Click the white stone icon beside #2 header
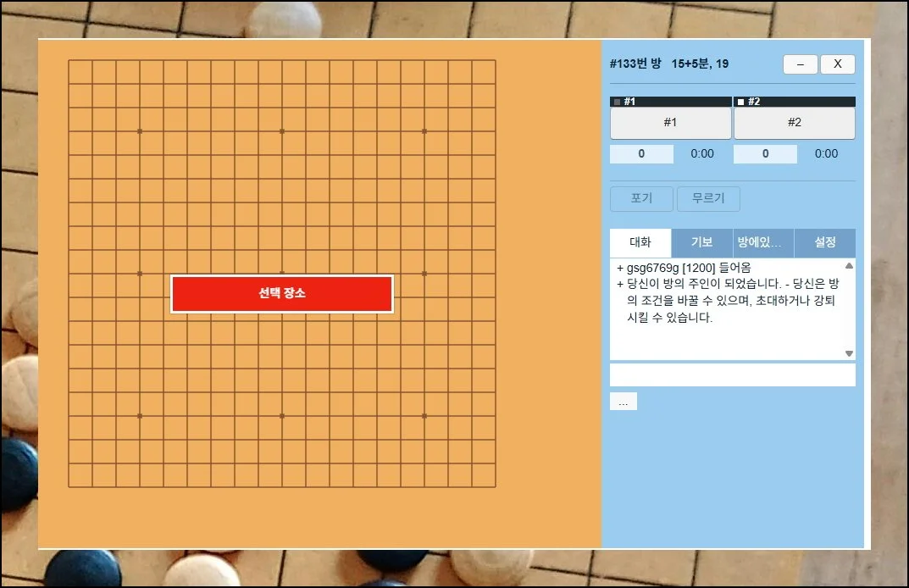The width and height of the screenshot is (909, 588). click(x=741, y=102)
